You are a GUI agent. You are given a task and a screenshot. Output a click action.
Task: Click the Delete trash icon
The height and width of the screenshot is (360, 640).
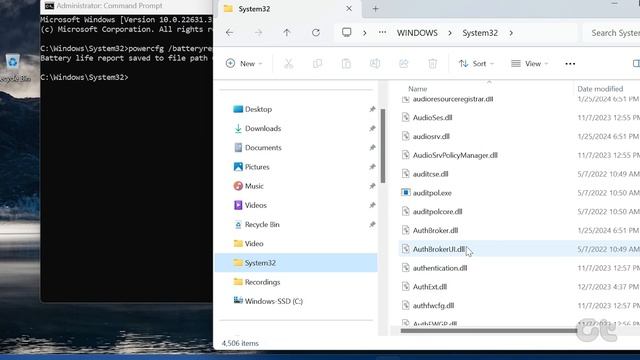pos(432,64)
